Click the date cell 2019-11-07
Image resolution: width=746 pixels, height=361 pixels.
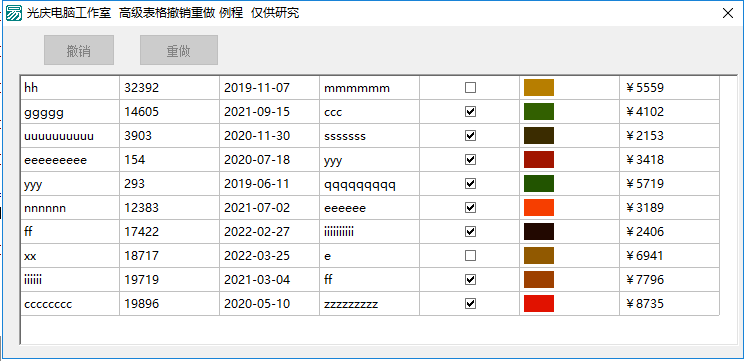pos(269,88)
